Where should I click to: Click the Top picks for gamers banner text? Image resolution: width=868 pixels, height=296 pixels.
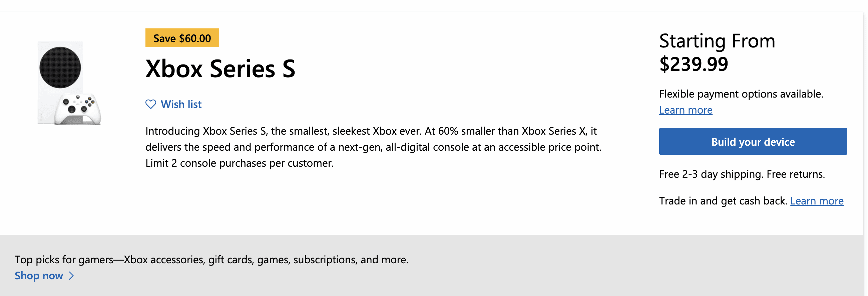(x=211, y=260)
